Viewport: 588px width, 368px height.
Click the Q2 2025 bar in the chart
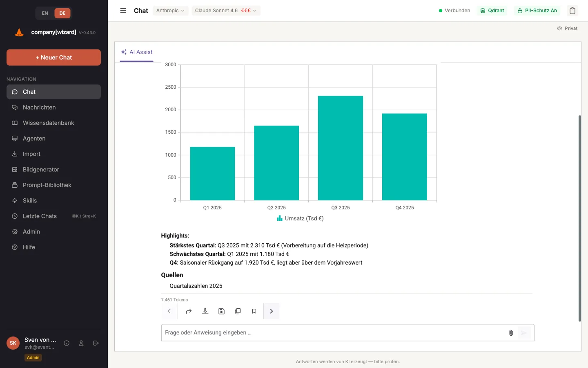coord(276,163)
